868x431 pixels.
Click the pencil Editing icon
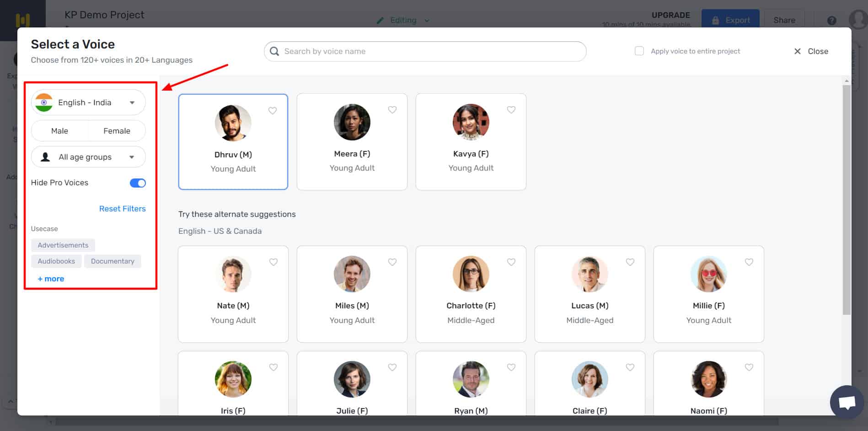point(380,21)
